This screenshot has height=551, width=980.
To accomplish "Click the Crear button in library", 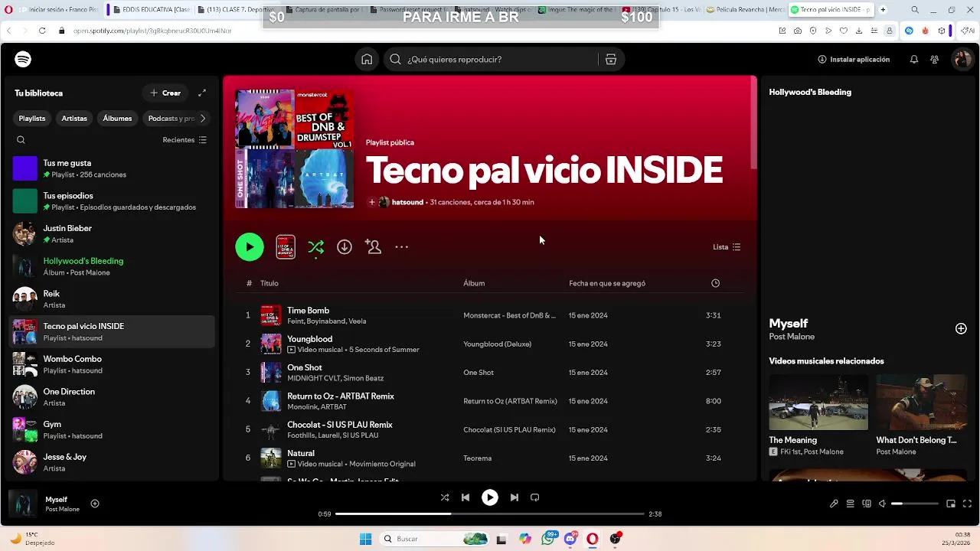I will (165, 93).
